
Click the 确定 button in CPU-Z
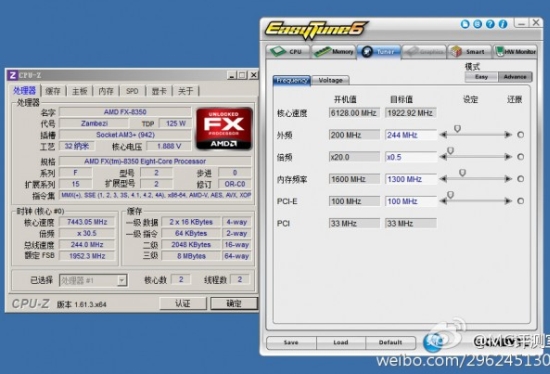pos(234,303)
